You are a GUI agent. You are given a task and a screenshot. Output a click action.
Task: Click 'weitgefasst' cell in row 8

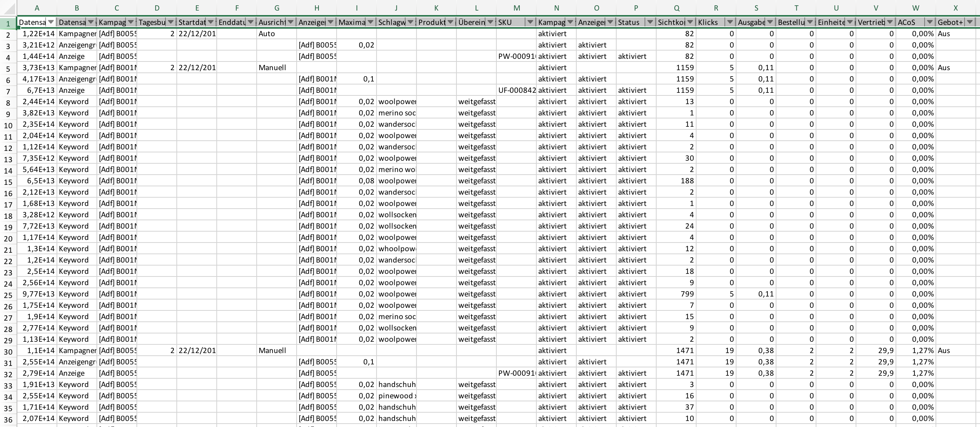pos(476,101)
